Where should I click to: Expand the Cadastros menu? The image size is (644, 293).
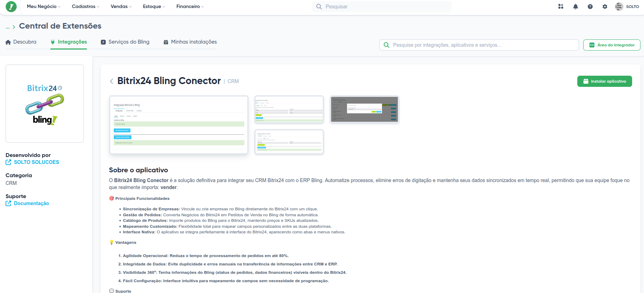click(86, 7)
